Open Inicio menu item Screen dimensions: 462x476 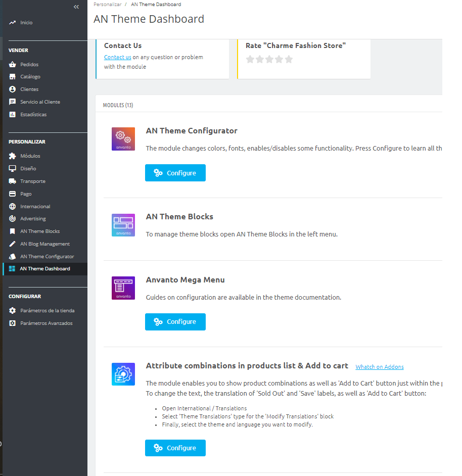(x=26, y=22)
